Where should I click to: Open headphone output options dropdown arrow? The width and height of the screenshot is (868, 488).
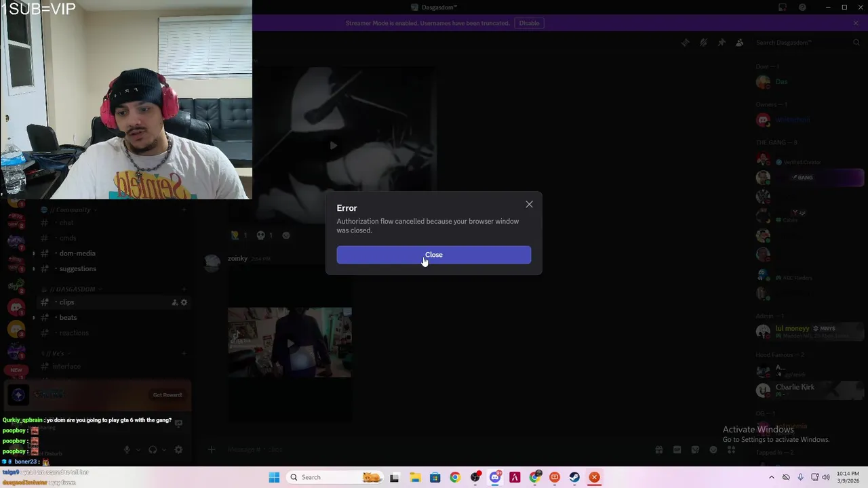click(x=163, y=449)
